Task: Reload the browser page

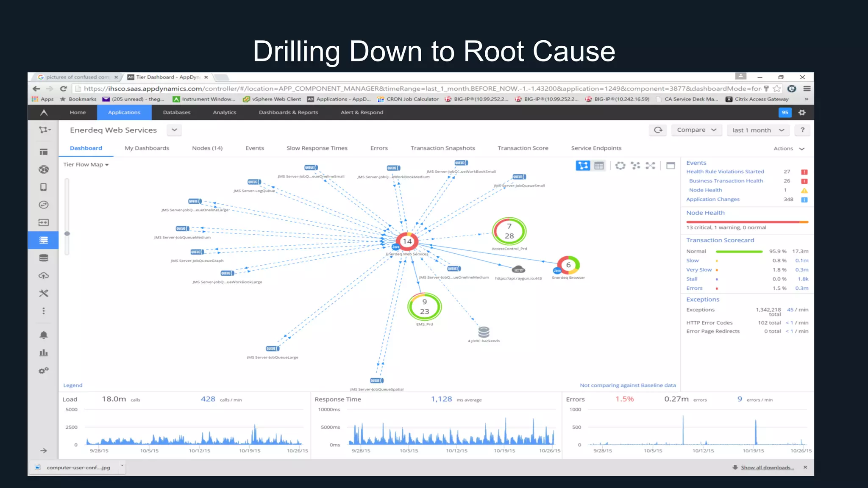Action: 64,89
